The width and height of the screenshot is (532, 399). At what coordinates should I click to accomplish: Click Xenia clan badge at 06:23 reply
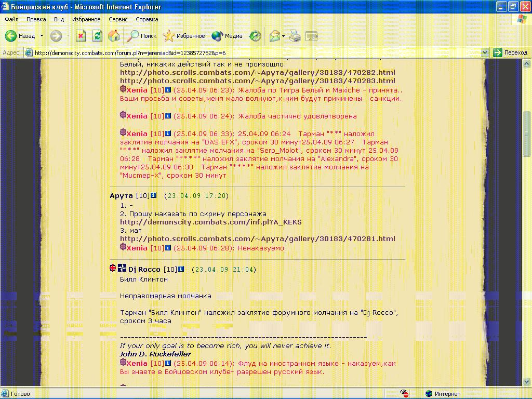pos(123,89)
